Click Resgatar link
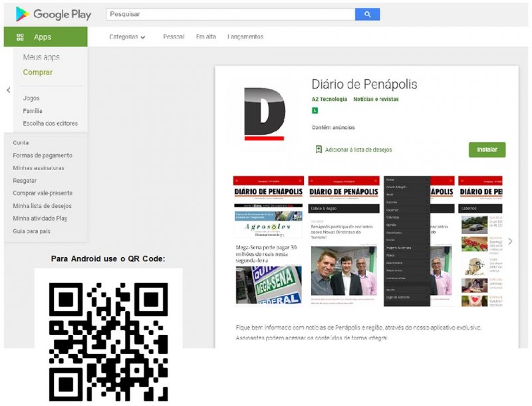Image resolution: width=532 pixels, height=406 pixels. [25, 181]
